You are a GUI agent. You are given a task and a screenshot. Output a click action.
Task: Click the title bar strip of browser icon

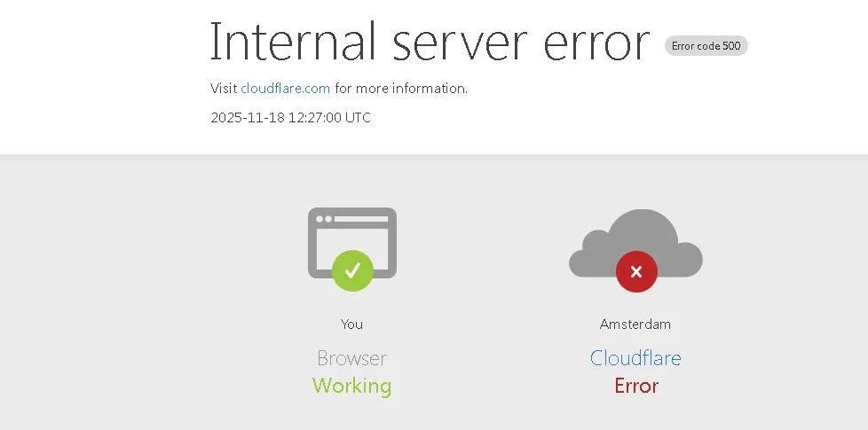click(362, 218)
